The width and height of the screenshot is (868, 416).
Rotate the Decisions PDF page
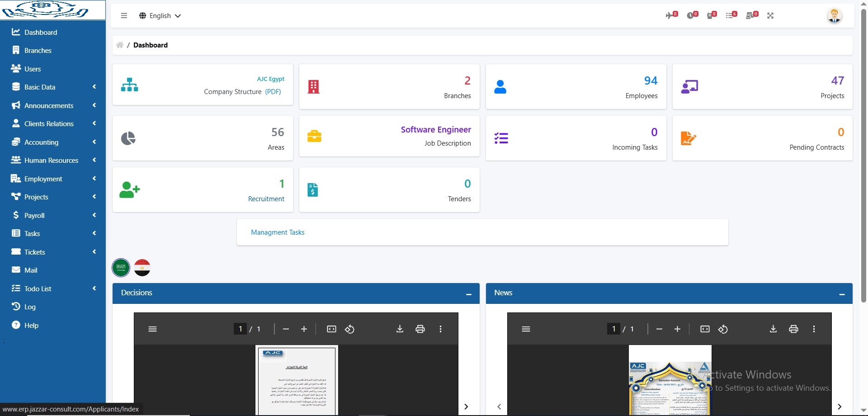[349, 329]
